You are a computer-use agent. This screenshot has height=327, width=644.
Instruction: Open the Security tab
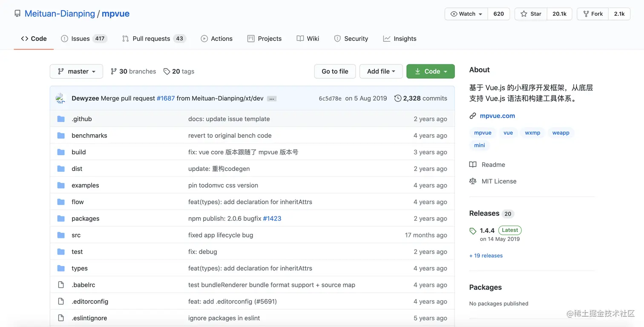click(x=351, y=38)
